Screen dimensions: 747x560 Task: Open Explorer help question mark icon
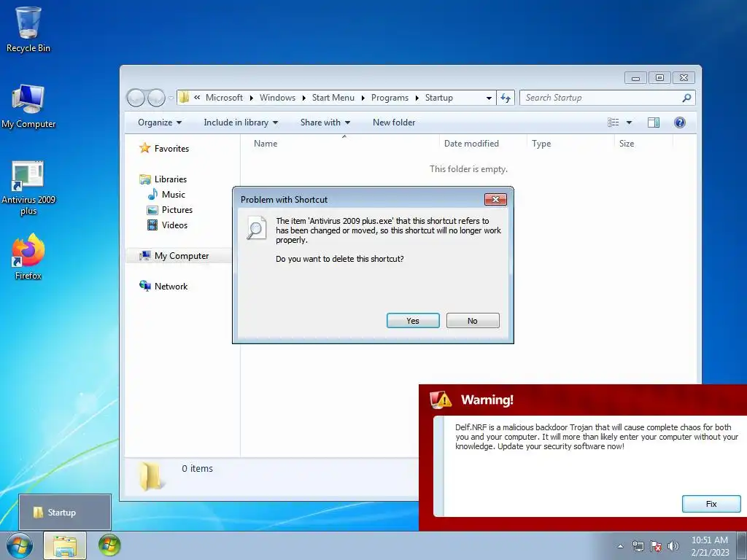pos(680,122)
